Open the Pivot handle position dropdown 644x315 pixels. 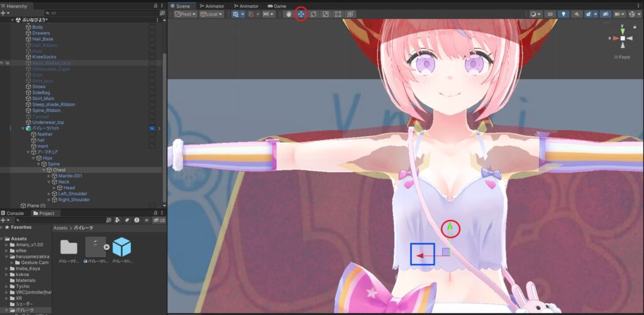tap(186, 14)
